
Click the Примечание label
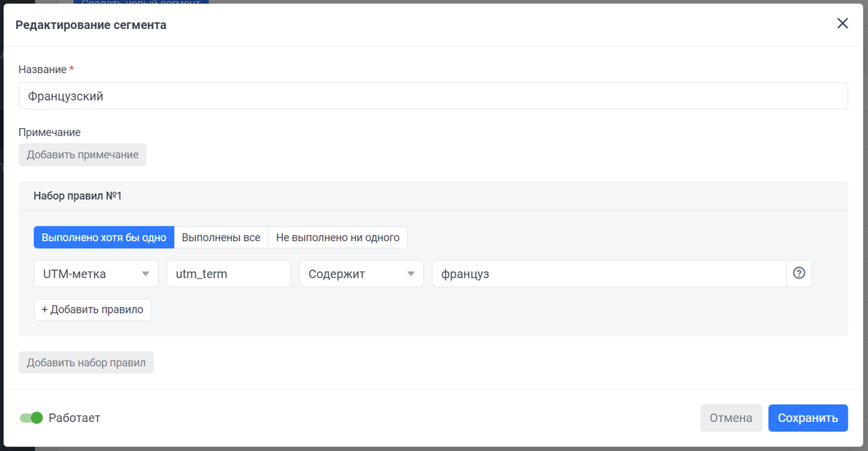(50, 132)
